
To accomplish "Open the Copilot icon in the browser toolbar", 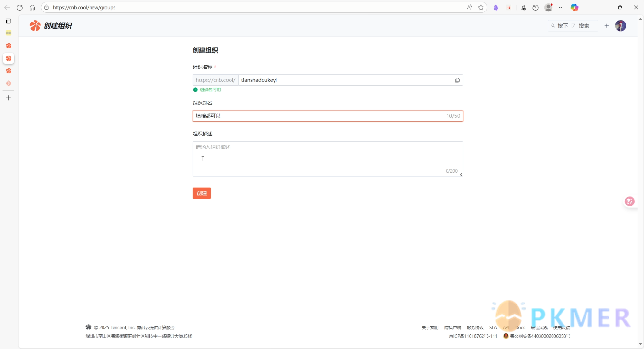I will click(x=575, y=7).
